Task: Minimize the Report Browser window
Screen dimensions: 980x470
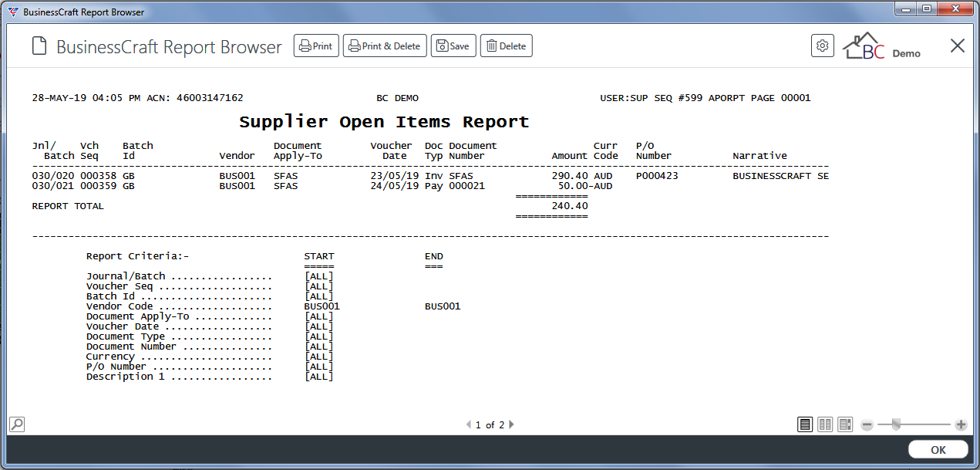Action: click(x=904, y=9)
